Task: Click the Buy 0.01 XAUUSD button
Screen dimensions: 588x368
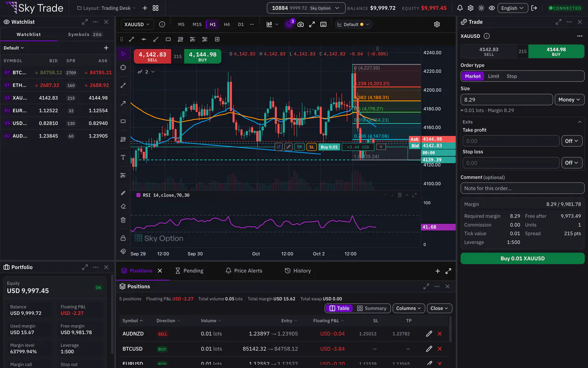Action: (x=522, y=259)
